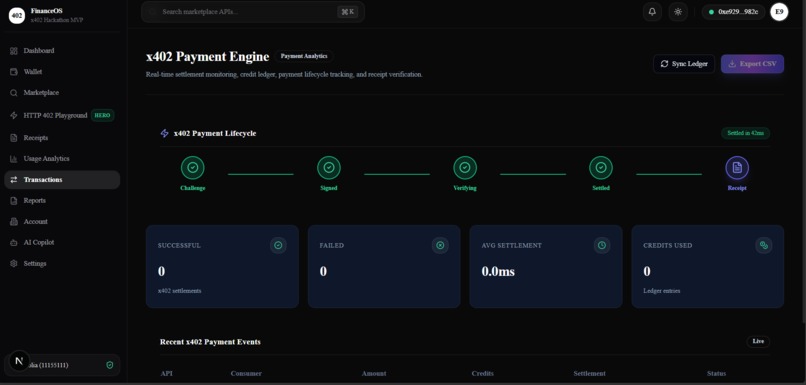The width and height of the screenshot is (806, 385).
Task: Click the Payment Analytics badge
Action: point(304,56)
